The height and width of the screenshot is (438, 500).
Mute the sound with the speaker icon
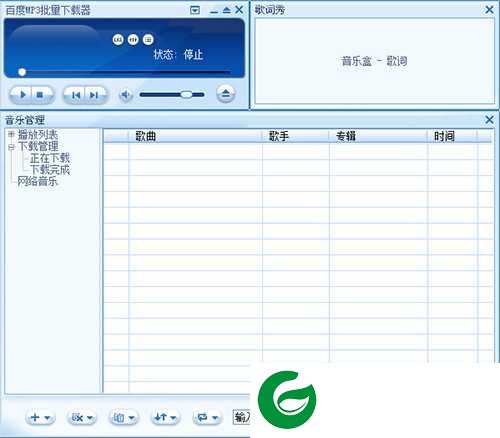point(125,95)
